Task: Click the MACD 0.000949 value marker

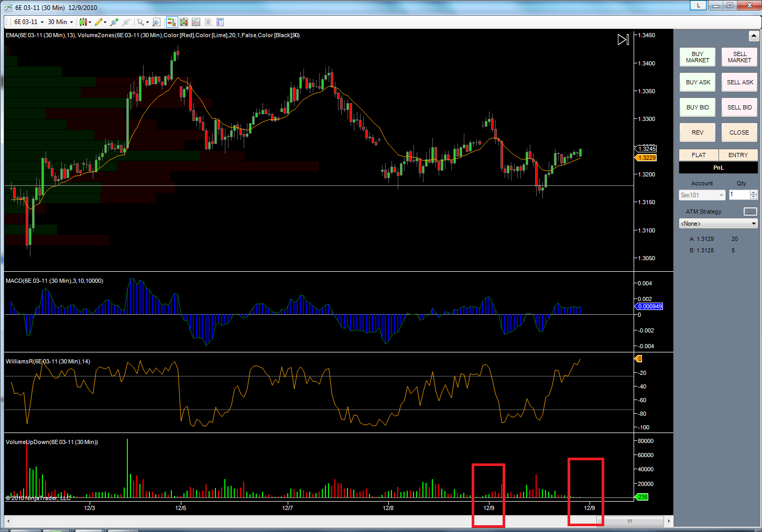Action: [x=649, y=306]
